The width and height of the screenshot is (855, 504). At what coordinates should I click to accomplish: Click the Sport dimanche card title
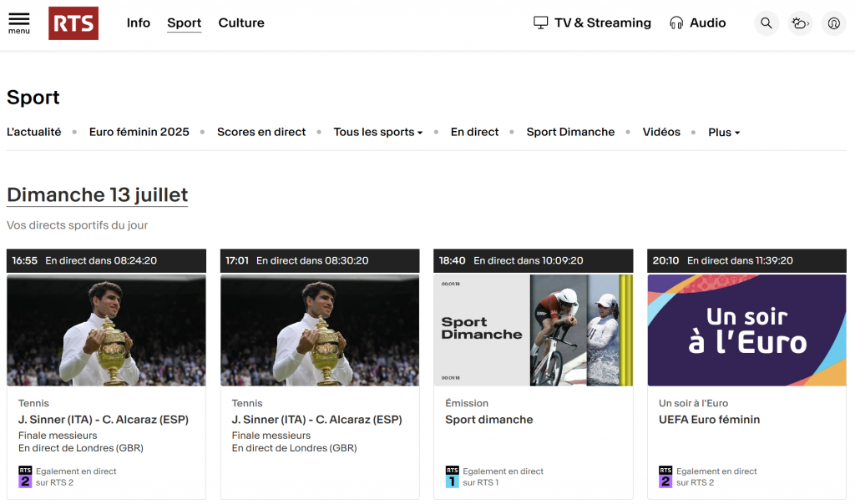click(x=489, y=420)
